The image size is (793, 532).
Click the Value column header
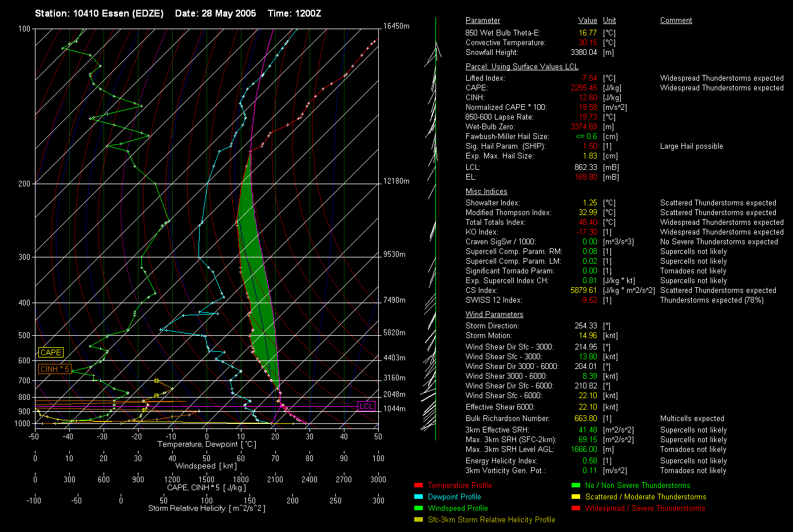coord(588,20)
